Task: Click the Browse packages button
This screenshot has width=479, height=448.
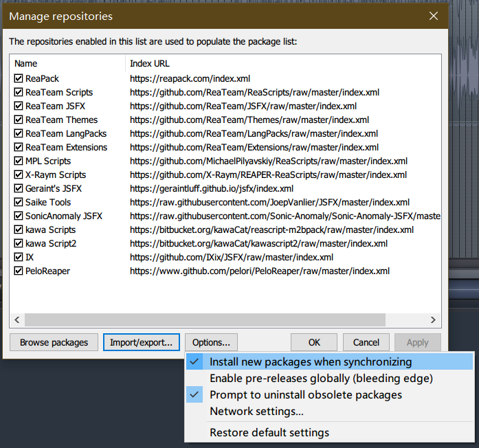Action: [54, 342]
